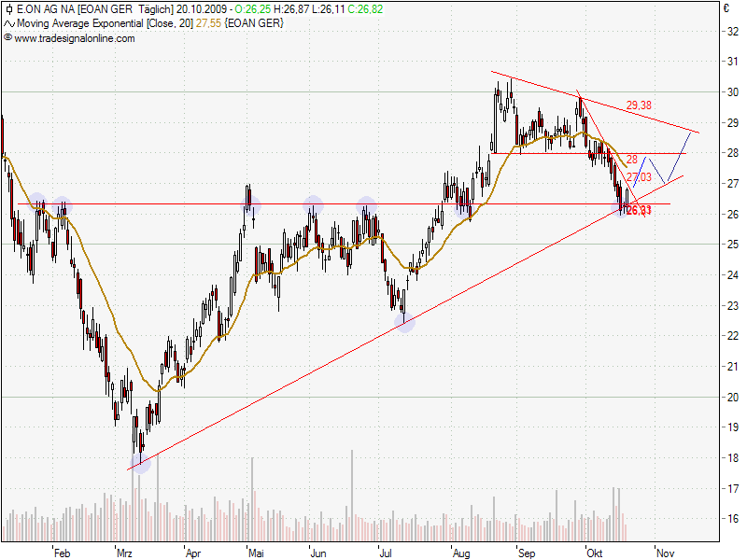Click the Nov label on the time axis
The width and height of the screenshot is (747, 560).
tap(666, 553)
